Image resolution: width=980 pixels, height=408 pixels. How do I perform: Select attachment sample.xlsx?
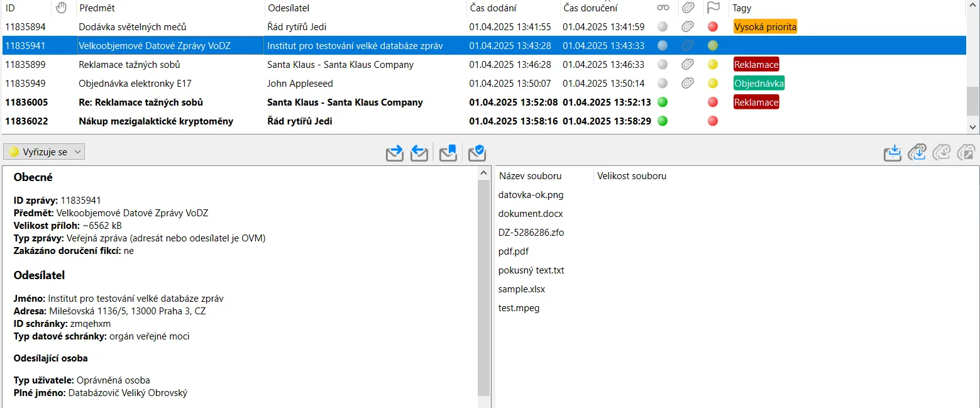pos(521,289)
